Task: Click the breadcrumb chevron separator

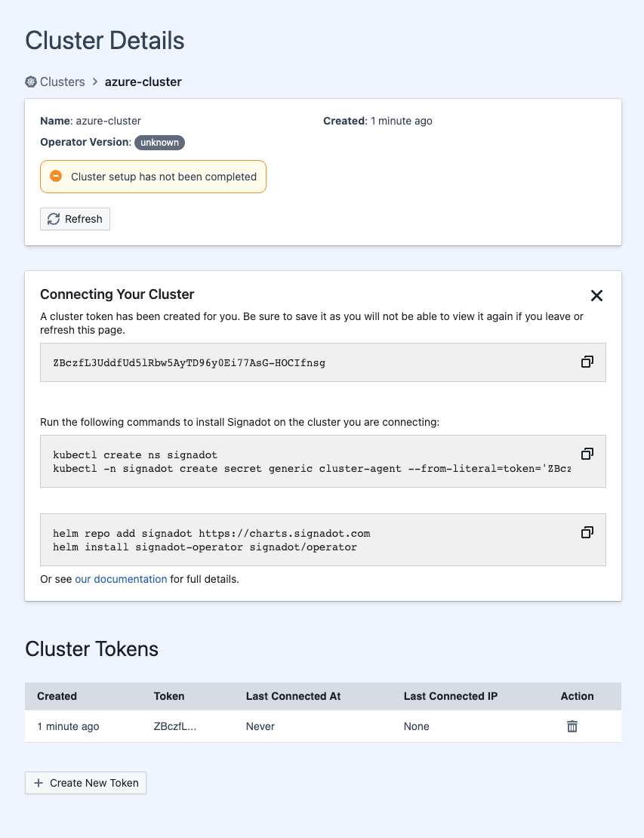Action: click(95, 82)
